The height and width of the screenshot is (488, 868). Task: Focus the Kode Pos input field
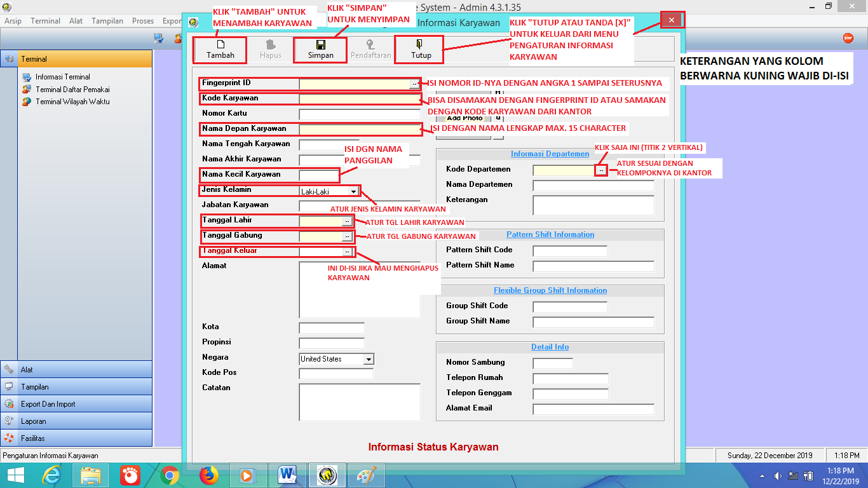point(336,374)
